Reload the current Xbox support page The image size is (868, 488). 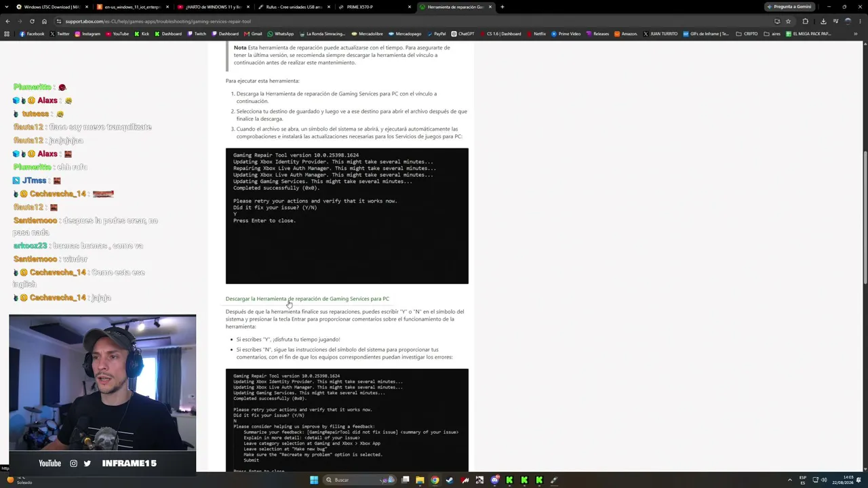(32, 21)
